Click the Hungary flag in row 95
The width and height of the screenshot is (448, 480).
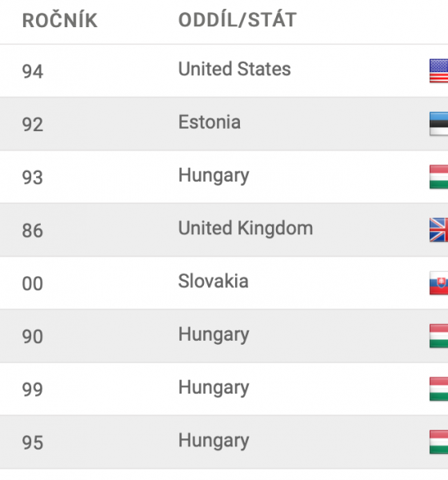pyautogui.click(x=439, y=442)
